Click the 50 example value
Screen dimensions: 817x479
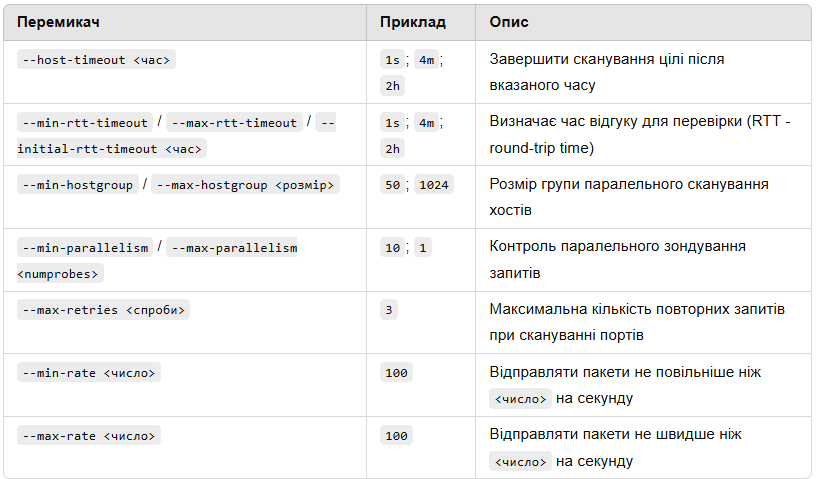coord(392,185)
